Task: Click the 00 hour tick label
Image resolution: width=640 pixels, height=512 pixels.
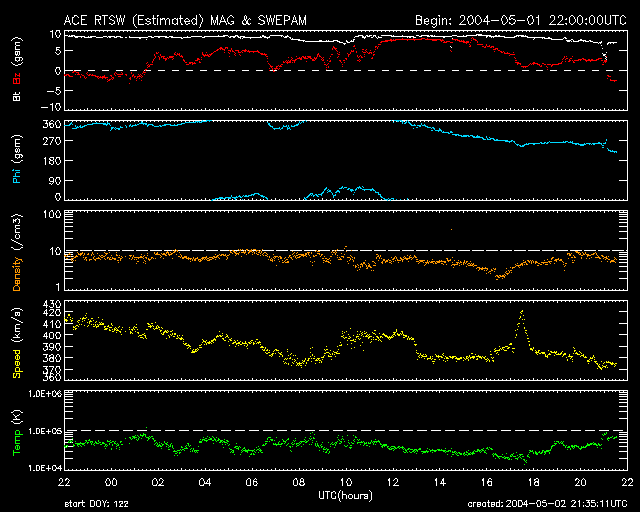Action: (x=111, y=483)
